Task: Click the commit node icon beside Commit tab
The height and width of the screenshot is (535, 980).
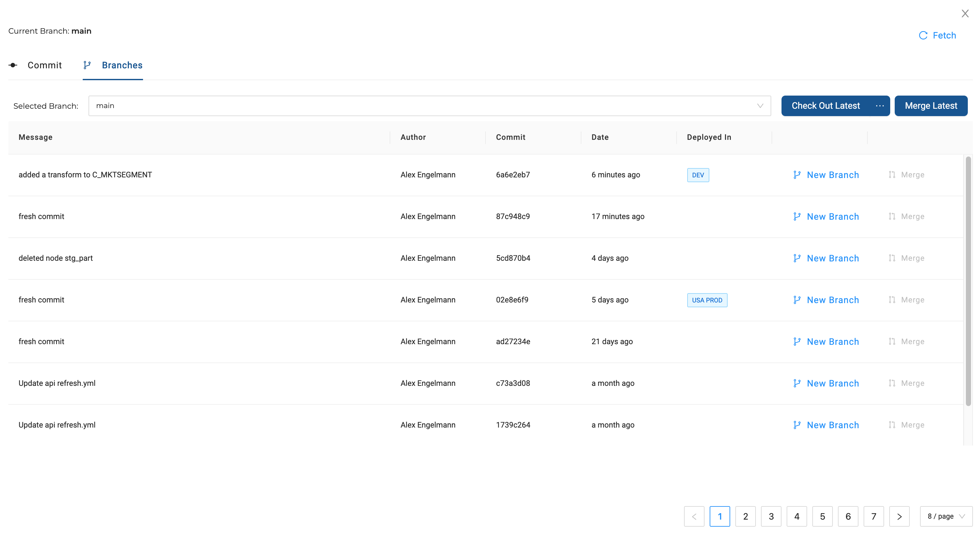Action: (13, 65)
